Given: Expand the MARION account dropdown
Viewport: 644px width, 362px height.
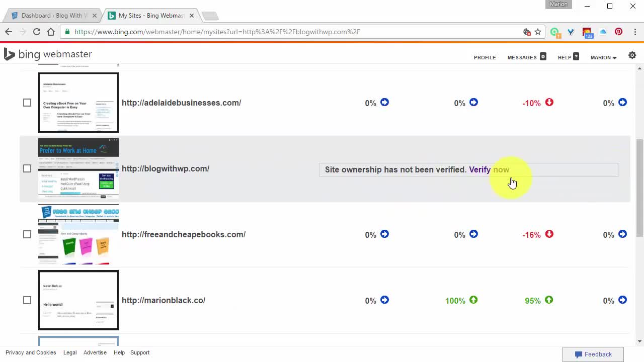Looking at the screenshot, I should (603, 57).
